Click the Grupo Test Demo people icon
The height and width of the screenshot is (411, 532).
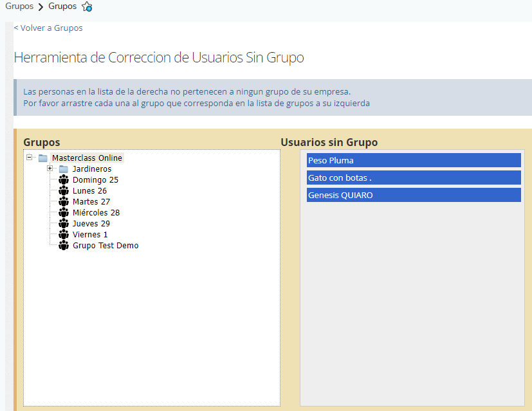pos(63,246)
